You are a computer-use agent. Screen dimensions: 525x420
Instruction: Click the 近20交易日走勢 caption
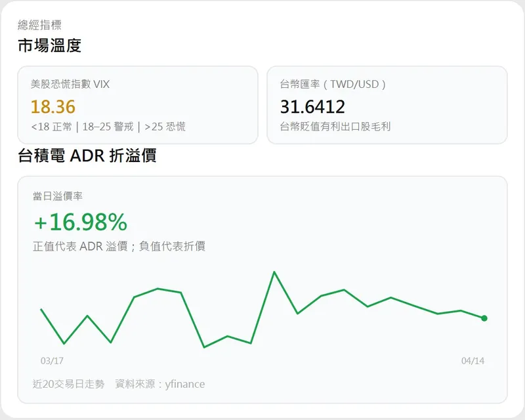tap(69, 384)
